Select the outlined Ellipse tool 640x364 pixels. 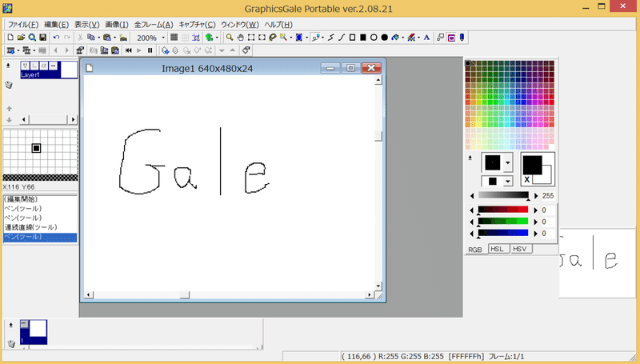click(374, 38)
